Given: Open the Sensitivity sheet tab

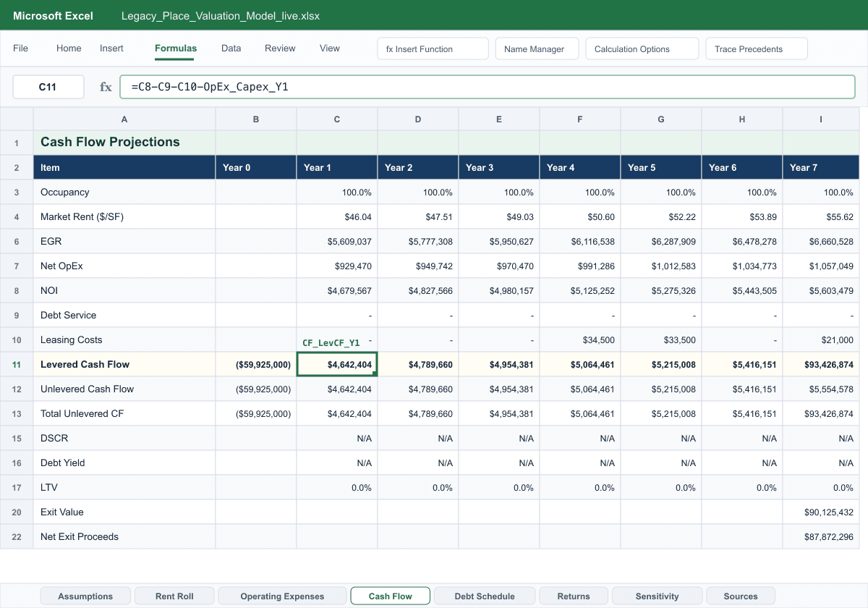Looking at the screenshot, I should pos(657,596).
